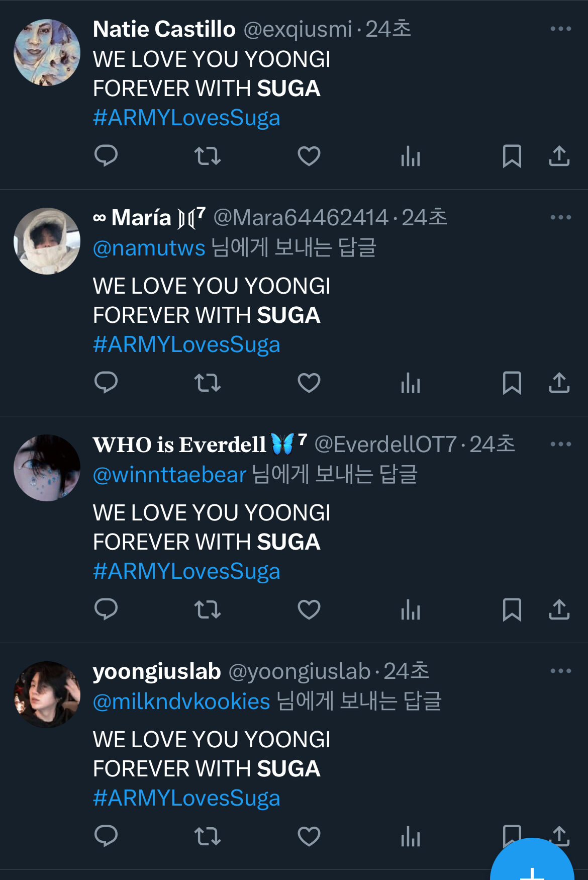The width and height of the screenshot is (588, 880).
Task: Open the @winnttaebear mention link
Action: tap(170, 475)
